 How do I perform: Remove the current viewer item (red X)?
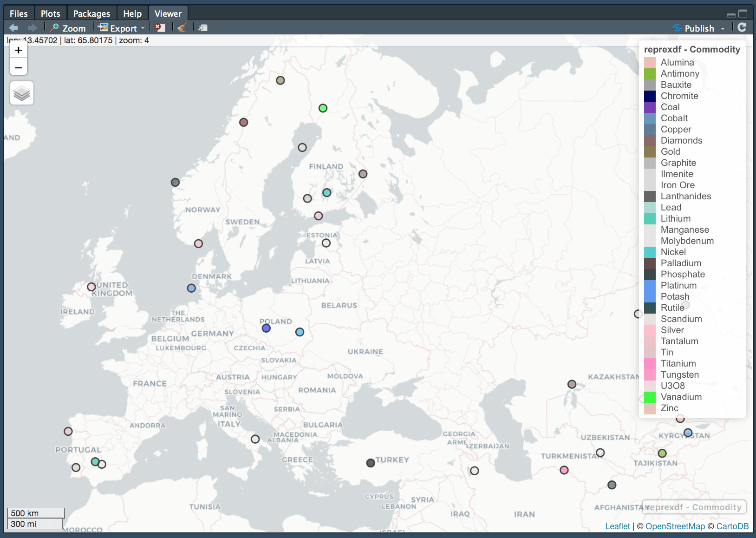pyautogui.click(x=160, y=28)
